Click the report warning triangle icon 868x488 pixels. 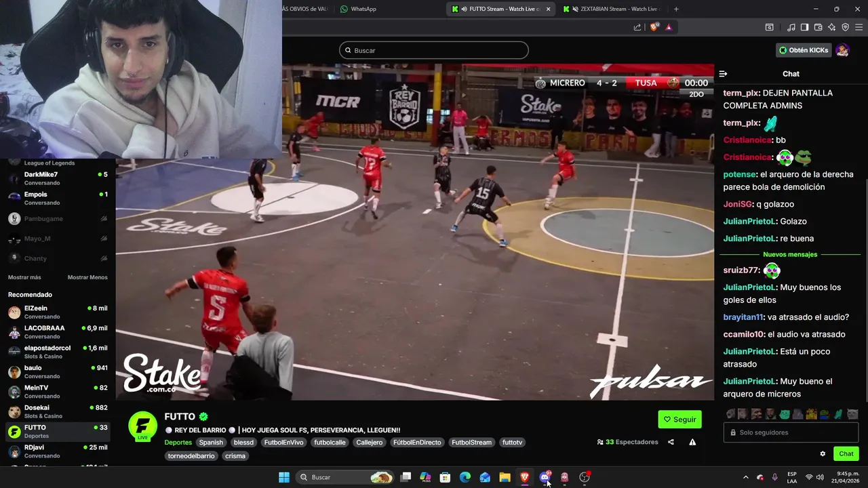(x=692, y=442)
